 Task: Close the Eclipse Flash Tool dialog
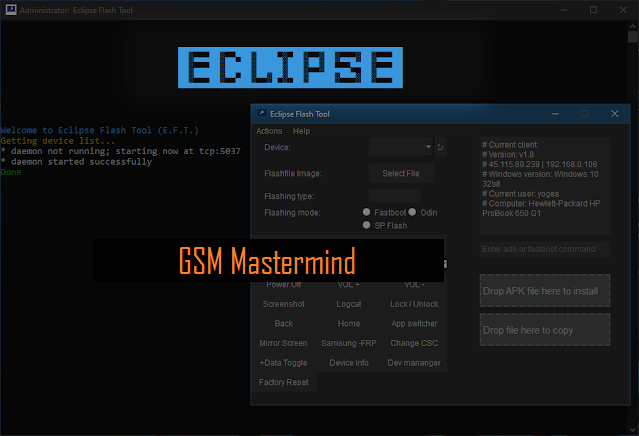615,114
